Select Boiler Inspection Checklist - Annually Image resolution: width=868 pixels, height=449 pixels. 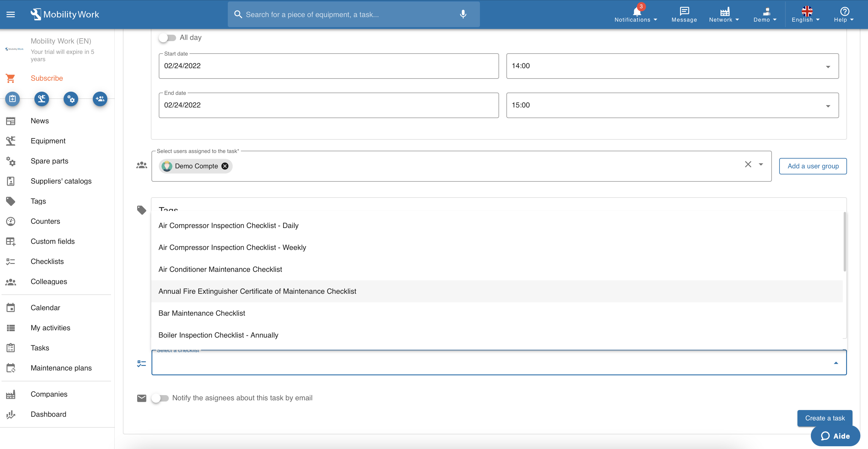[x=497, y=335]
